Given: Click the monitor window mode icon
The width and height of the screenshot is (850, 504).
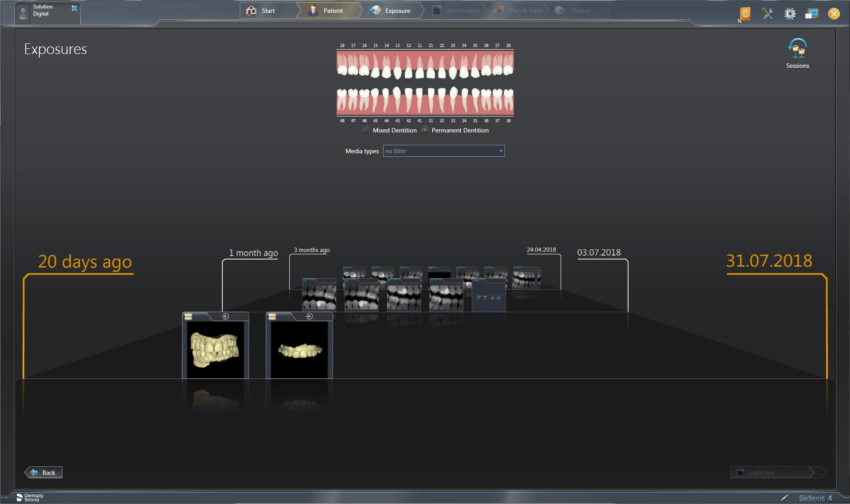Looking at the screenshot, I should (x=811, y=14).
